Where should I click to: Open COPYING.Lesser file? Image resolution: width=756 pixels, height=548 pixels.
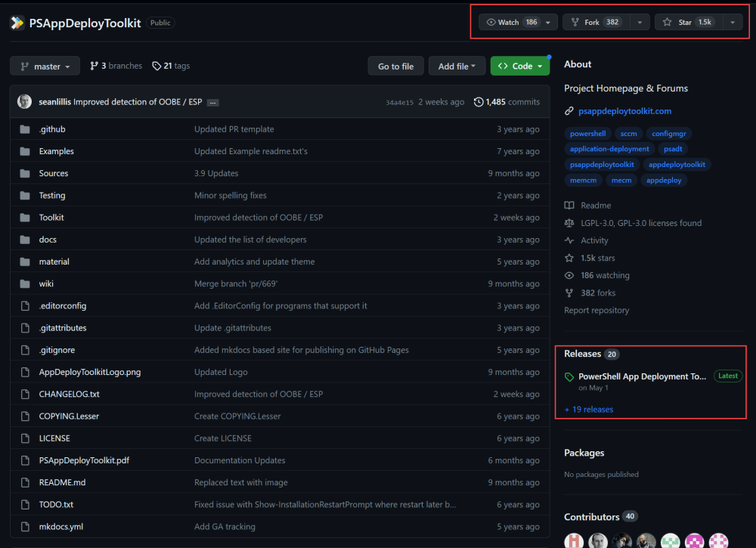69,416
